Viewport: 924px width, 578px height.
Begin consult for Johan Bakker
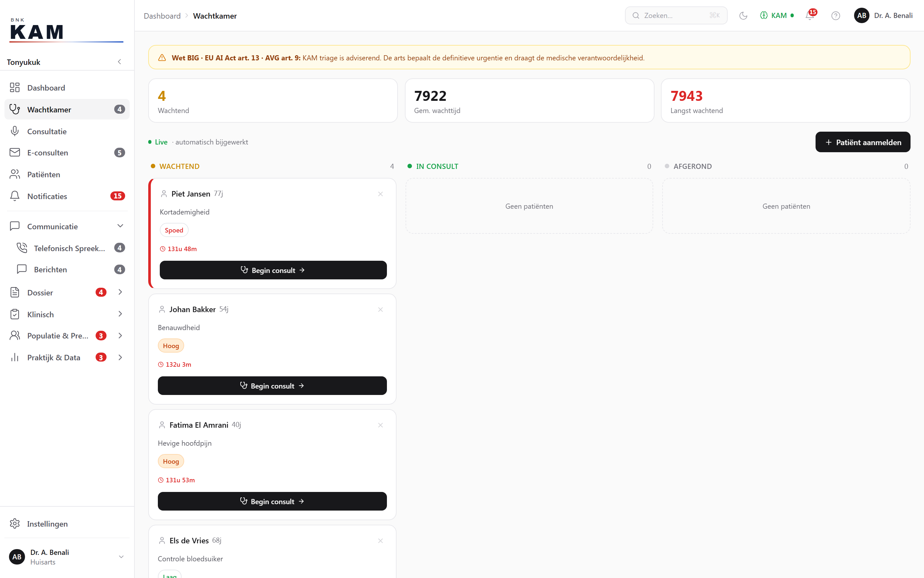pos(272,386)
